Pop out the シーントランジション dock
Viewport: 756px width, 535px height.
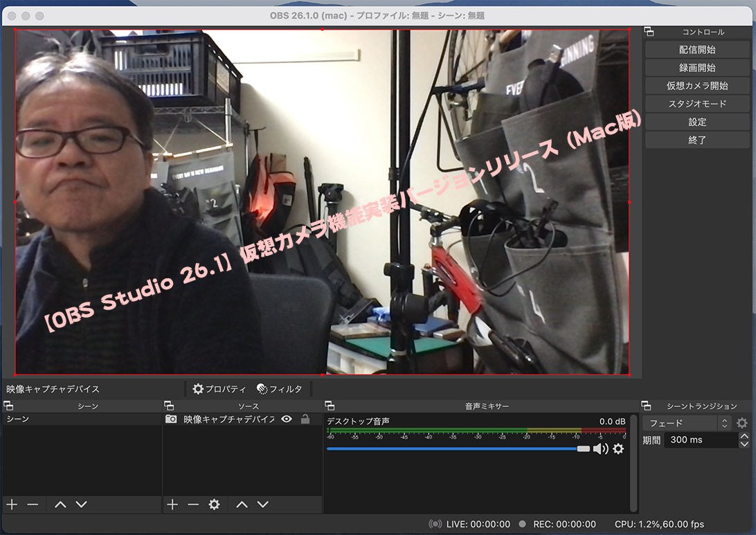646,406
